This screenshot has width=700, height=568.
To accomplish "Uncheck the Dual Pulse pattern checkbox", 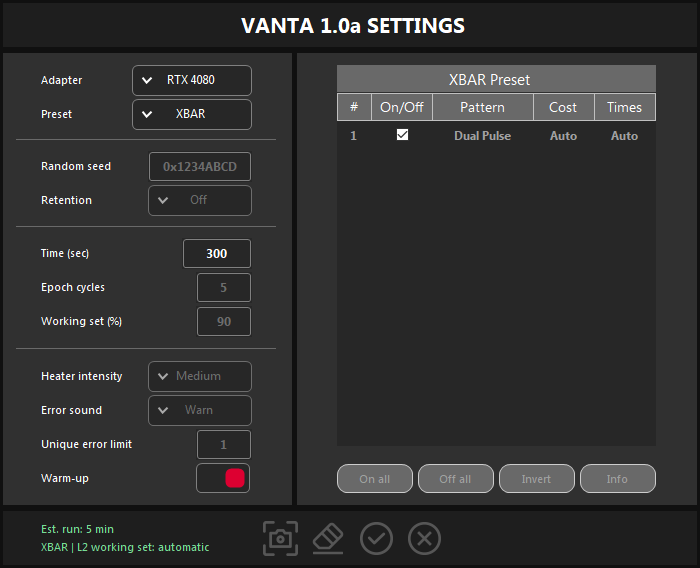I will click(402, 134).
